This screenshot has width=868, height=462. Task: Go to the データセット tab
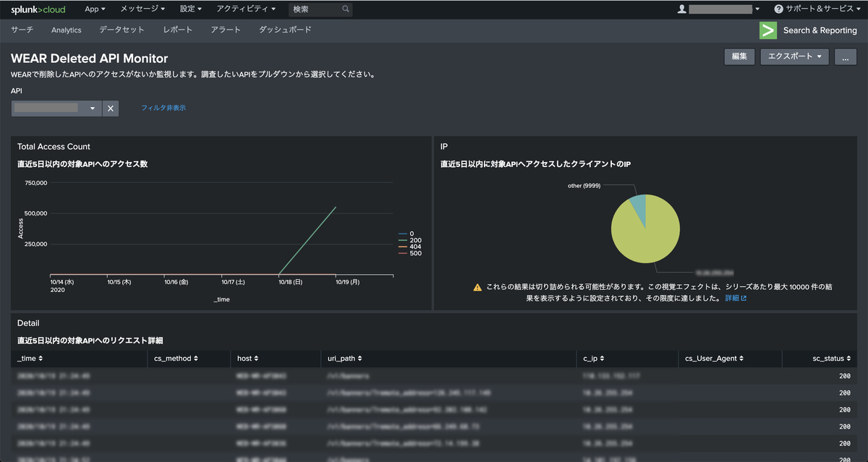pyautogui.click(x=122, y=30)
